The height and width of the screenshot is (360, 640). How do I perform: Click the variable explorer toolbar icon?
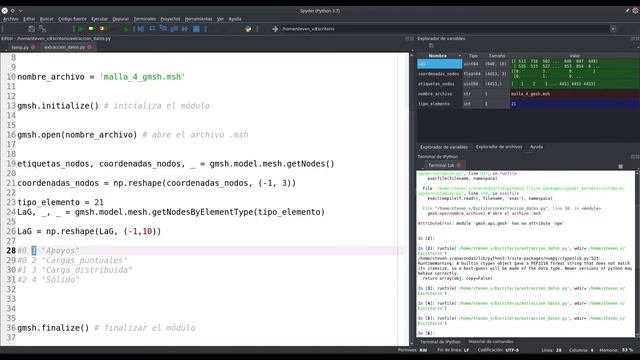[x=431, y=46]
